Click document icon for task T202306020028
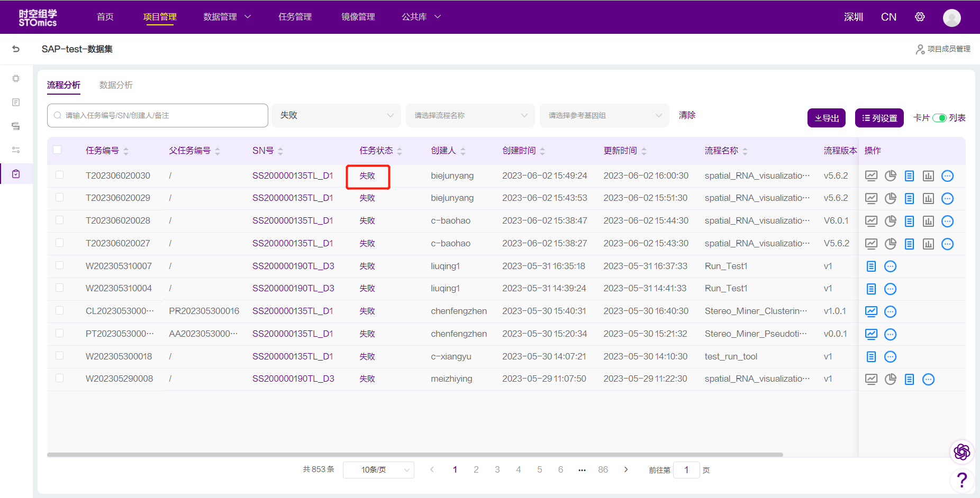Image resolution: width=980 pixels, height=498 pixels. 909,221
